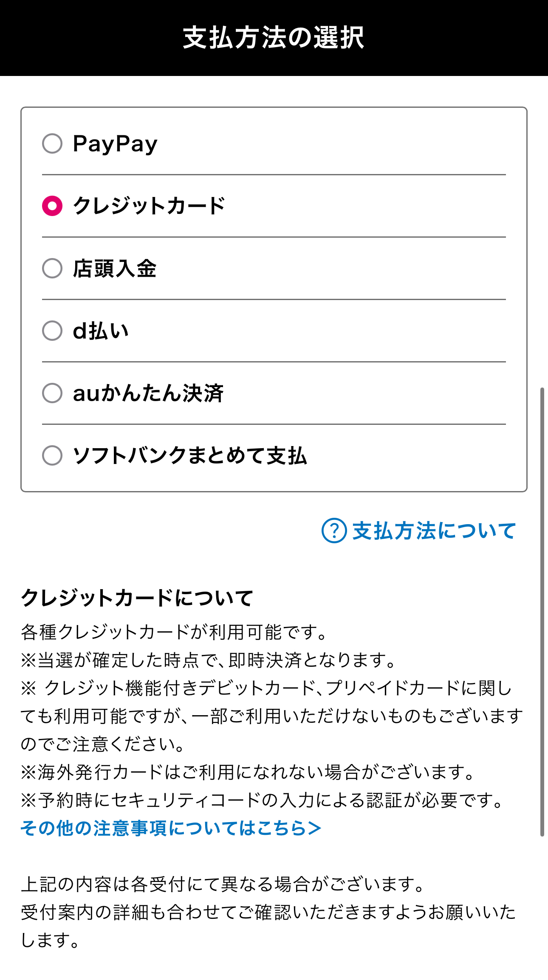Select the ソフトバンクまとめて支払 radio circle
The image size is (548, 980).
point(52,455)
